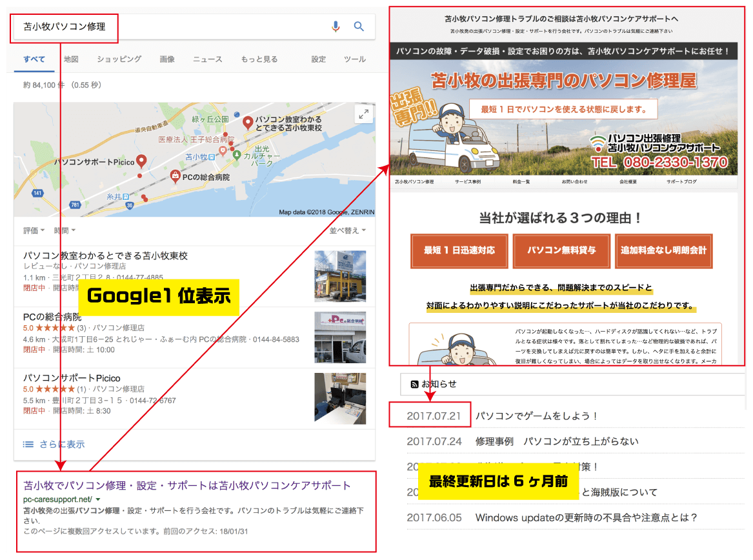753x560 pixels.
Task: Click the 最短1日迅速対応 orange button
Action: [x=459, y=250]
